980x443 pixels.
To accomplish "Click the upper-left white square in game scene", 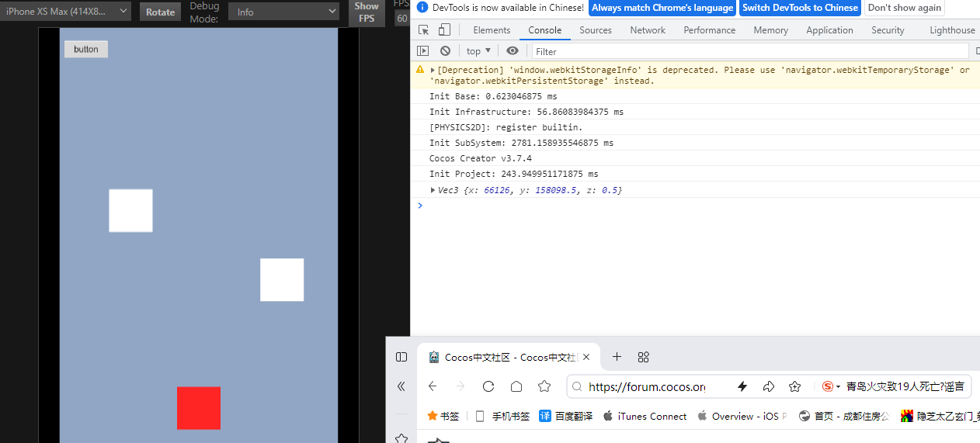I will point(130,210).
